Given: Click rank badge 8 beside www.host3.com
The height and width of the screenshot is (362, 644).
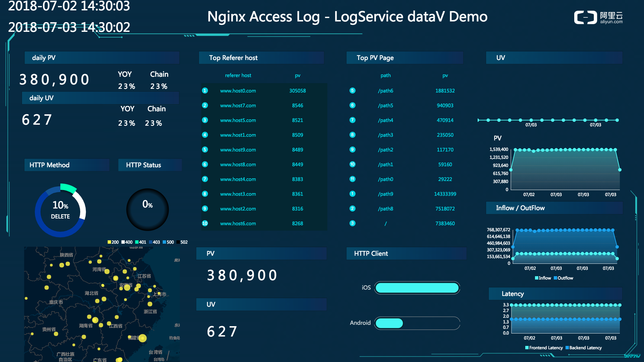Looking at the screenshot, I should [205, 194].
